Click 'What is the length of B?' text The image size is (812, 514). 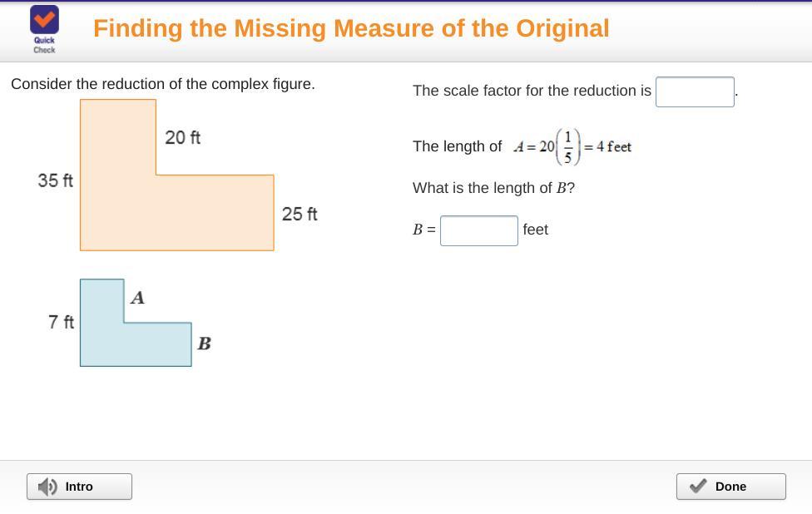pyautogui.click(x=493, y=188)
